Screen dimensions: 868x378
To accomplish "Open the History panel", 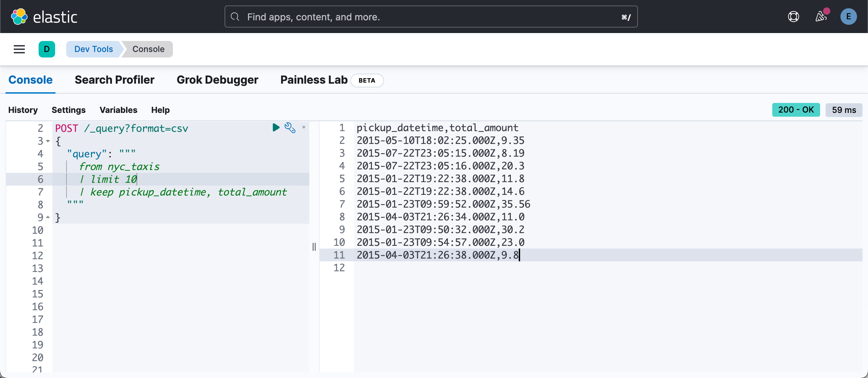I will tap(23, 110).
